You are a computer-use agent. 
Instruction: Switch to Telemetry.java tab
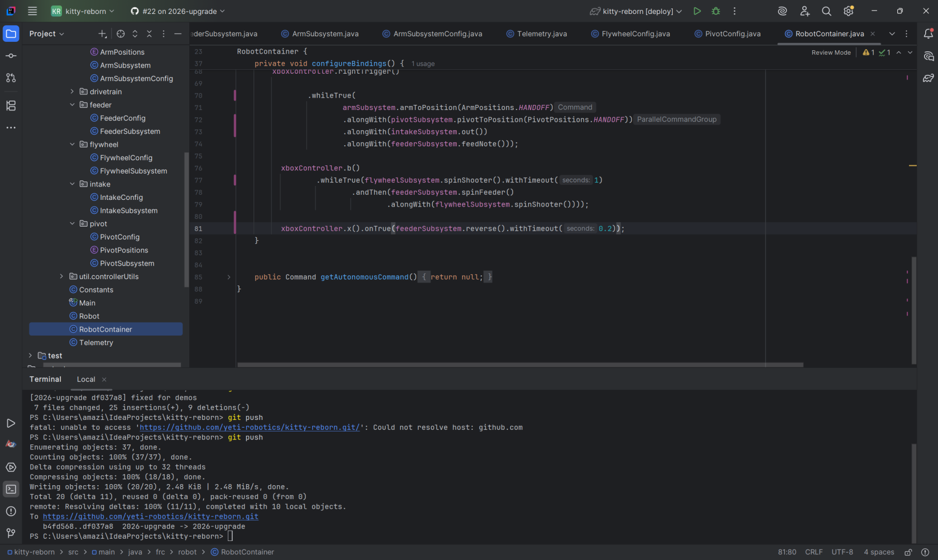click(x=537, y=34)
